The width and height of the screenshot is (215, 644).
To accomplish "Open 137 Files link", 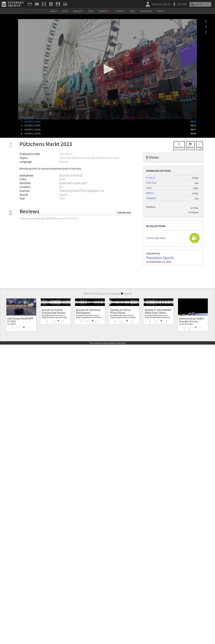I will [x=194, y=208].
